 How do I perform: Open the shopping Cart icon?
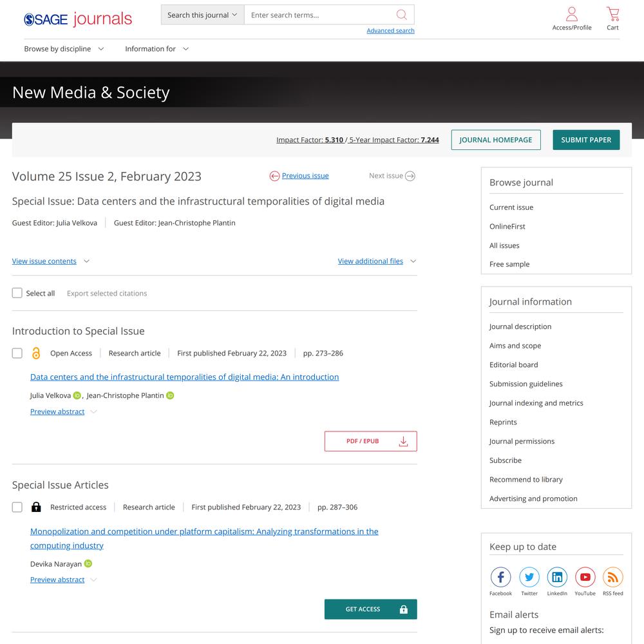pyautogui.click(x=613, y=14)
